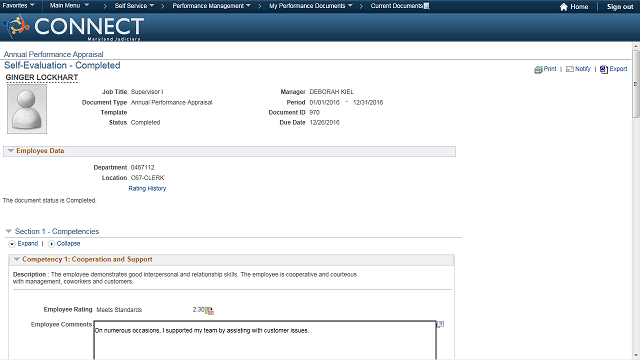Collapse Competency 1: Cooperation and Support
This screenshot has height=360, width=640.
point(17,259)
